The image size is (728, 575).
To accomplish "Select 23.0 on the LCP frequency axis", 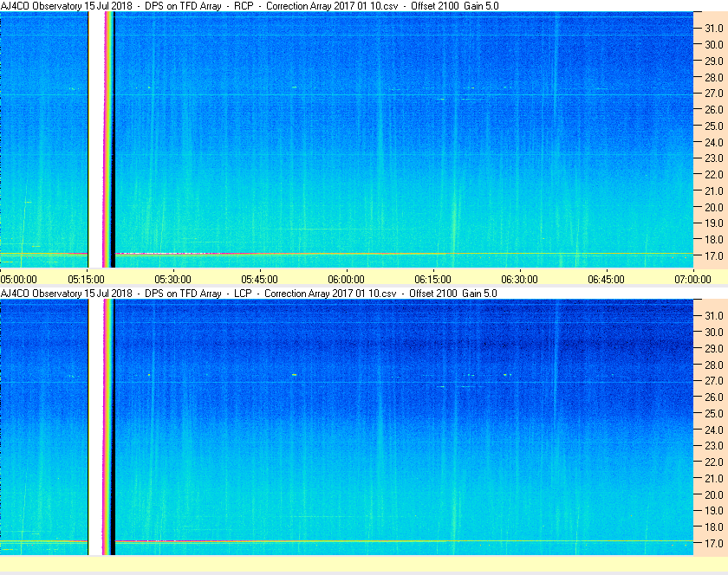I will (714, 445).
